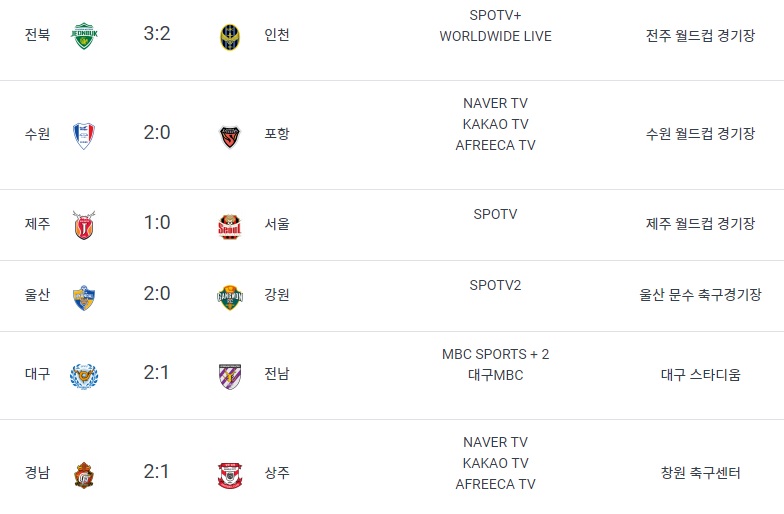Open the 1:0 Jeju vs Seoul score
The image size is (784, 514).
click(x=157, y=222)
